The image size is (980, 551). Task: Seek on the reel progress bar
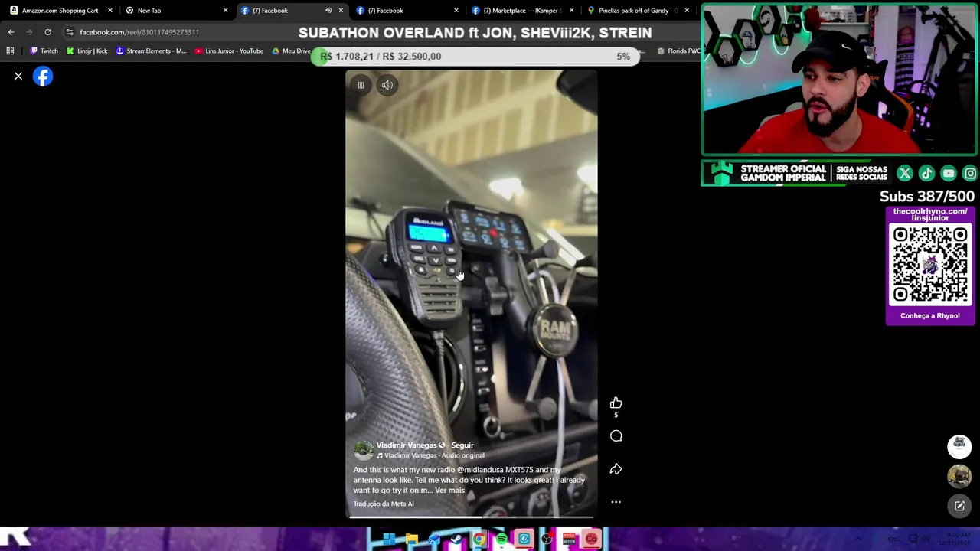471,517
